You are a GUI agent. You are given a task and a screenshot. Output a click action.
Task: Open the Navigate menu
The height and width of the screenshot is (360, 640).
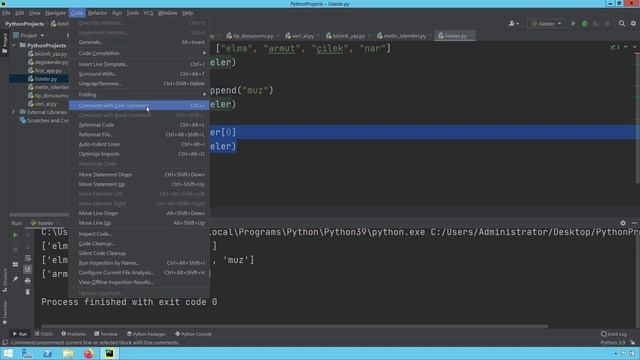click(56, 13)
